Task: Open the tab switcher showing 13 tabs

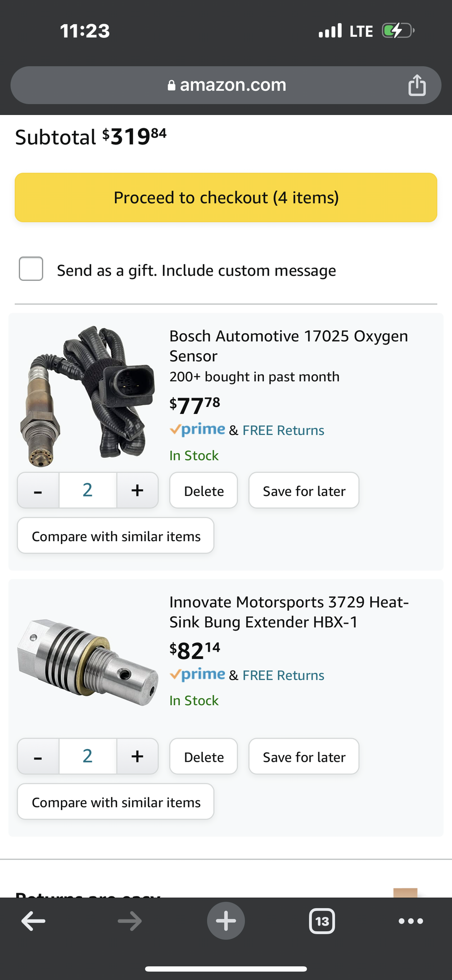Action: click(322, 921)
